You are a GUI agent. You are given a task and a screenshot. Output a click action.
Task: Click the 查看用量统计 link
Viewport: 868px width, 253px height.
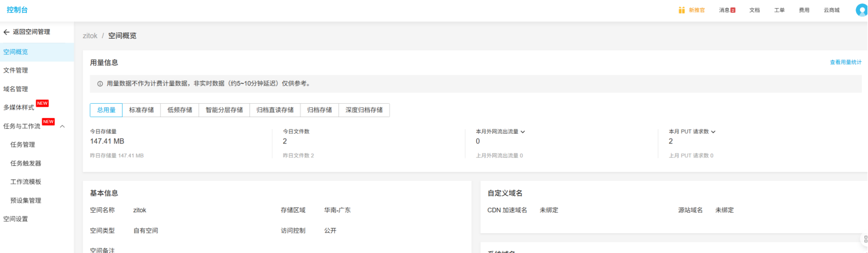click(845, 62)
